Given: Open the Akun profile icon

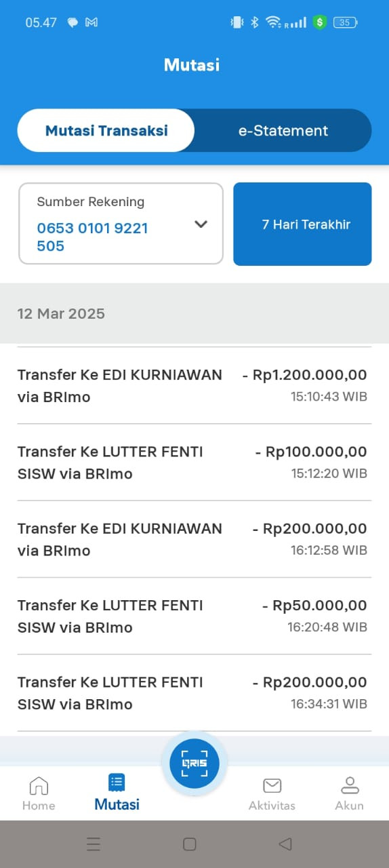Looking at the screenshot, I should [350, 785].
